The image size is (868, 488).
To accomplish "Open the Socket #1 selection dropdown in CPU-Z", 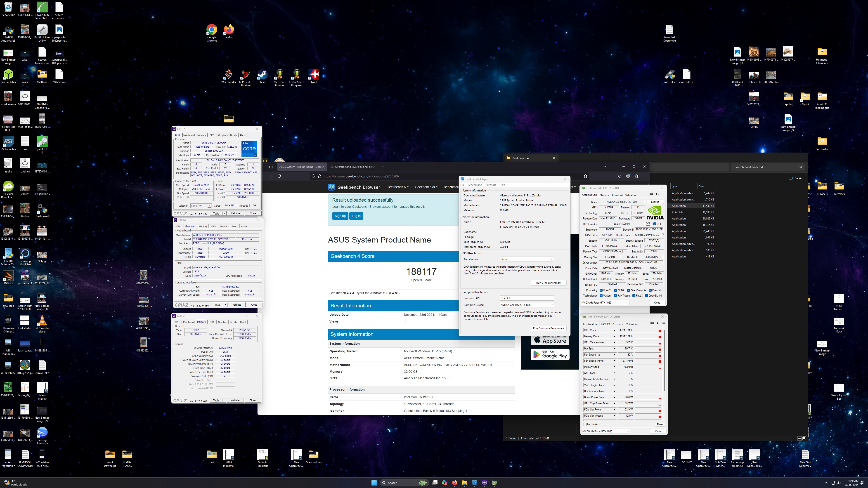I will pos(201,206).
